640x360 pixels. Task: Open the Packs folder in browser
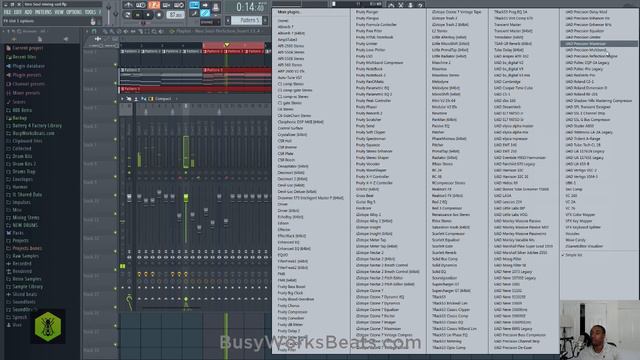[18, 233]
